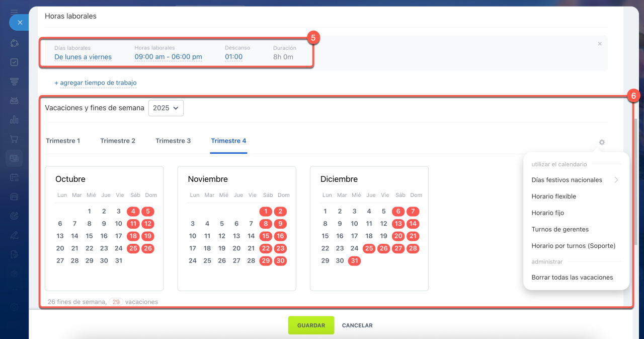Viewport: 644px width, 339px height.
Task: Close the slider panel with X button
Action: coord(20,23)
